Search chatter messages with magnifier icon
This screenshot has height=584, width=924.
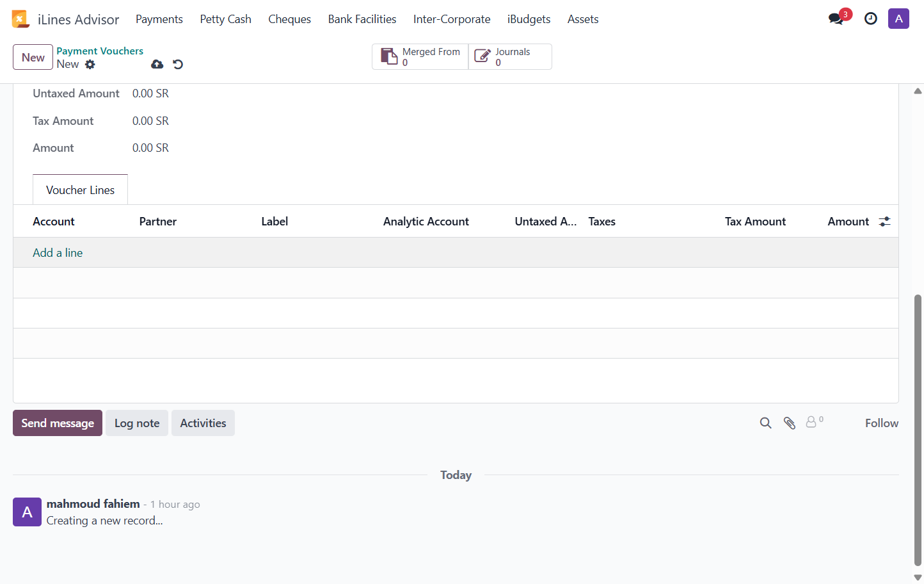pyautogui.click(x=765, y=423)
